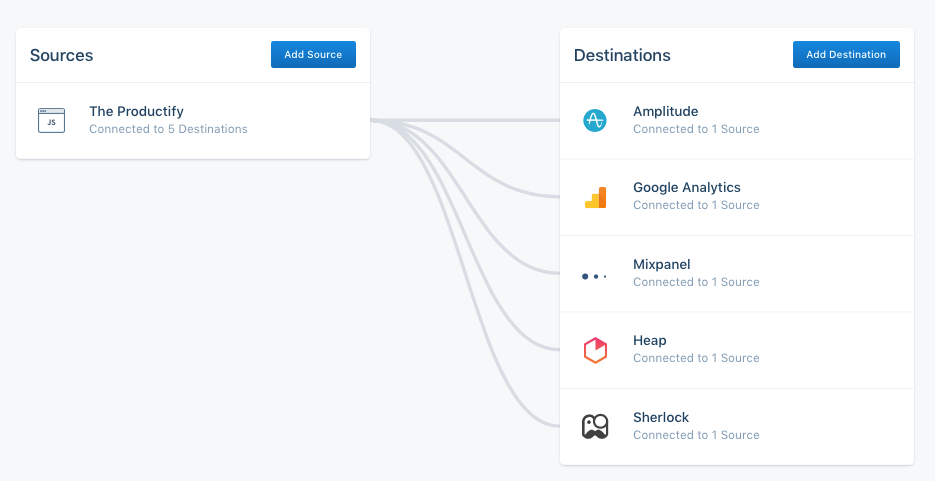Open the Amplitude destination
The image size is (935, 481).
click(x=665, y=112)
